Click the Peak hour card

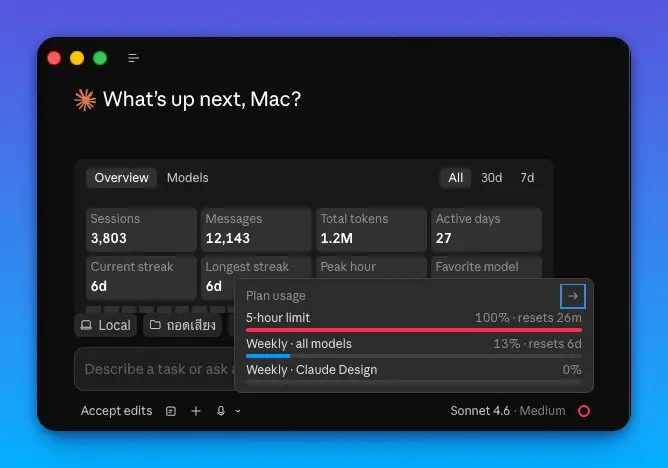(371, 267)
